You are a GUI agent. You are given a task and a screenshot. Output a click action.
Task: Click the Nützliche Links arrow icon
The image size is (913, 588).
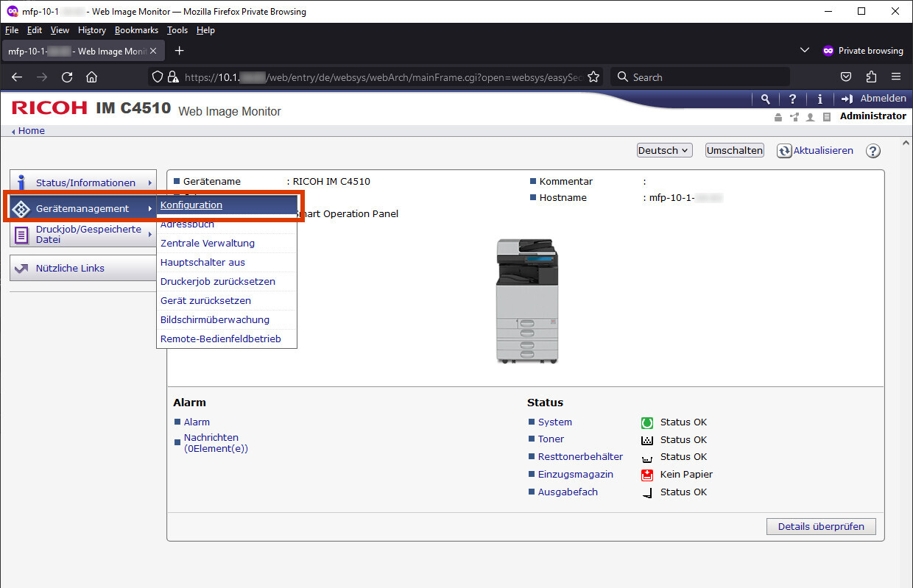pos(21,269)
